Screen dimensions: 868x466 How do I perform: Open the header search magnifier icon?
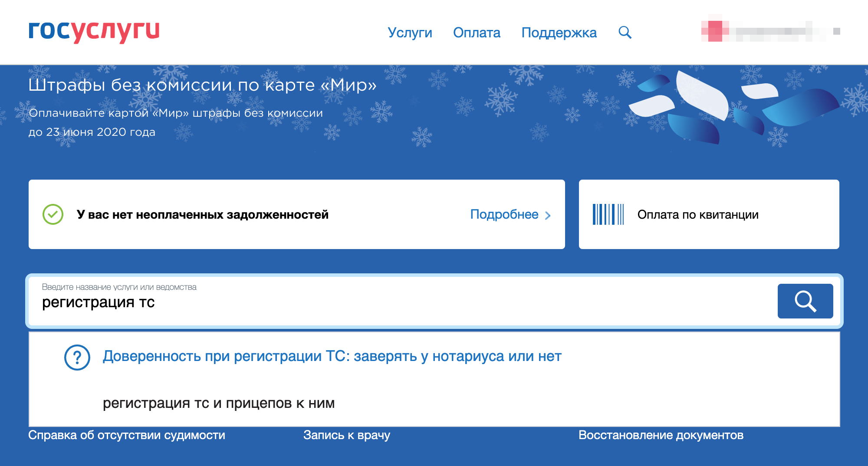click(625, 32)
